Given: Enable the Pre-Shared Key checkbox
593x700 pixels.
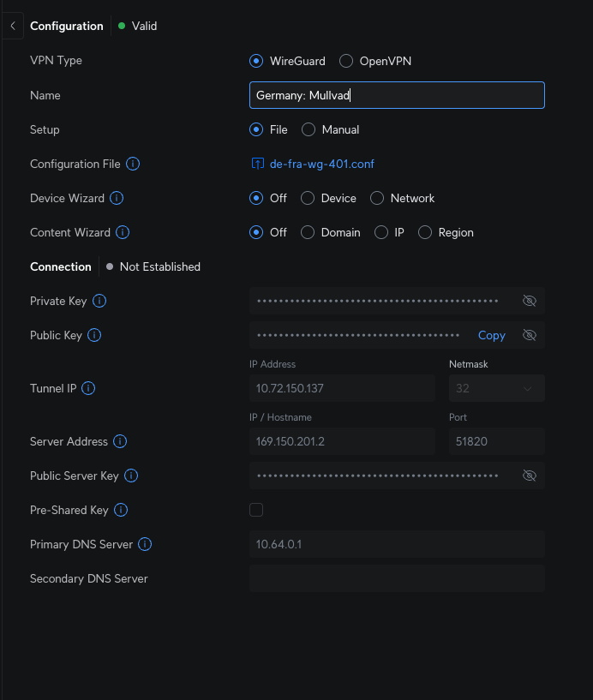Looking at the screenshot, I should [256, 510].
